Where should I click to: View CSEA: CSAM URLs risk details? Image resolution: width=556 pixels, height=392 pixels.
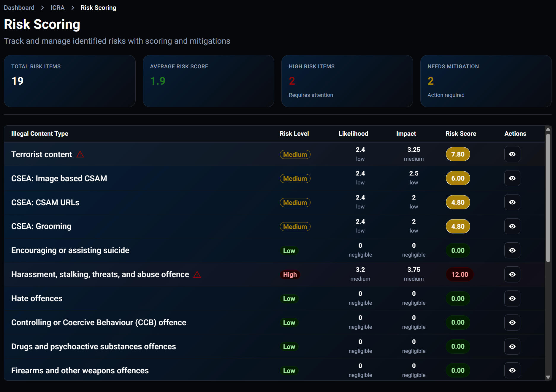(x=512, y=202)
